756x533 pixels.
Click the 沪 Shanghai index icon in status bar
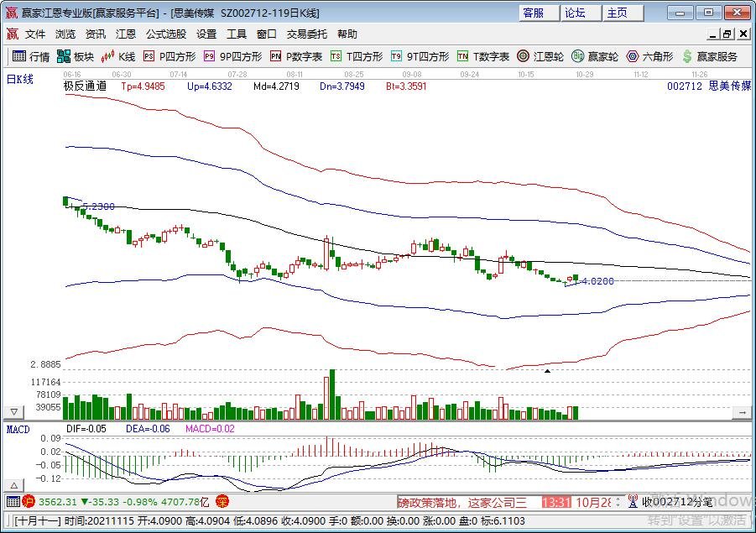point(28,501)
